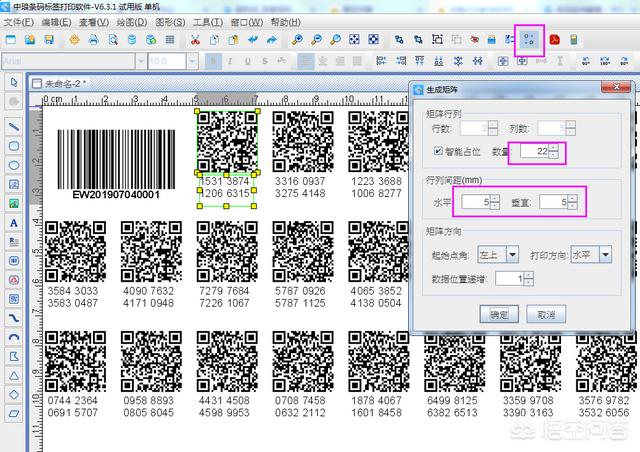Rotate object 180 degrees icon

point(605,62)
